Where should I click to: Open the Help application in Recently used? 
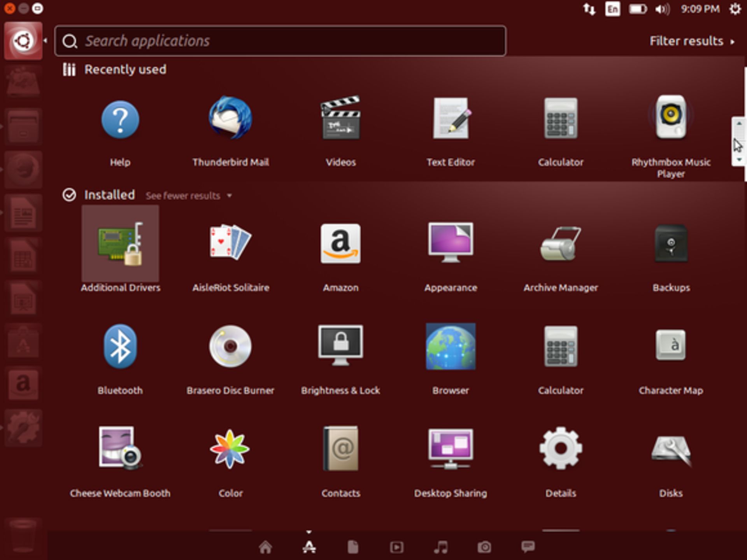point(120,120)
